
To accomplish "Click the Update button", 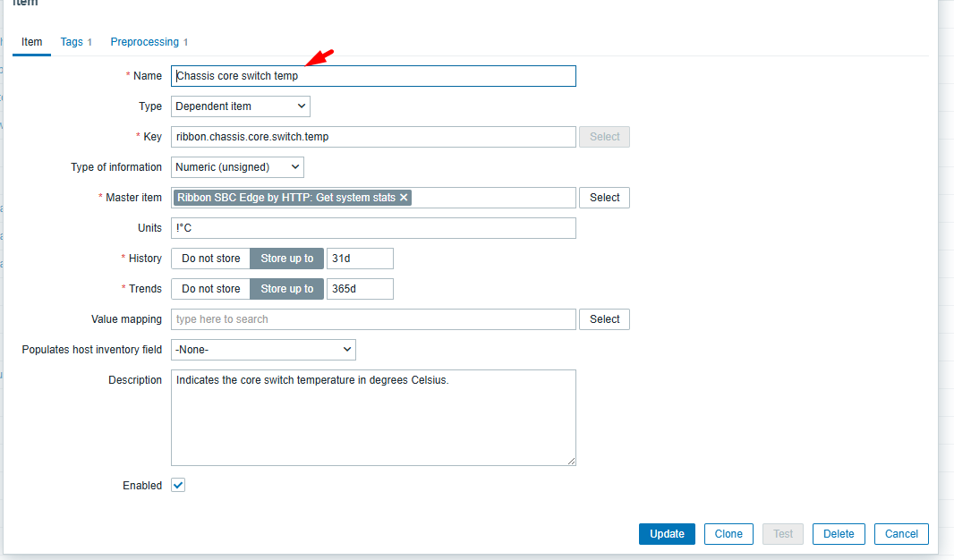I will click(667, 534).
